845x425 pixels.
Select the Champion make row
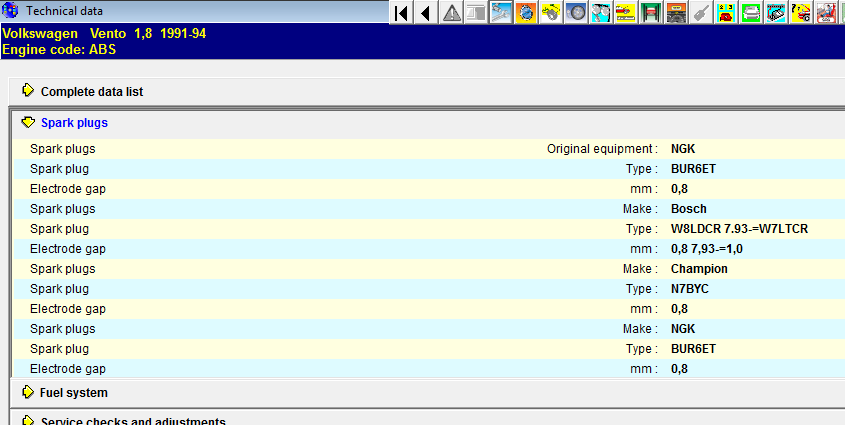tap(400, 269)
